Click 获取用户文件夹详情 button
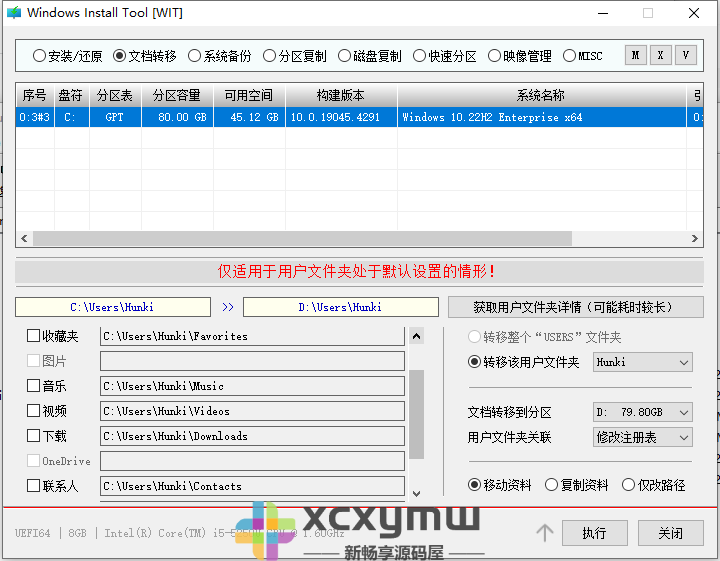The height and width of the screenshot is (561, 720). pos(575,307)
